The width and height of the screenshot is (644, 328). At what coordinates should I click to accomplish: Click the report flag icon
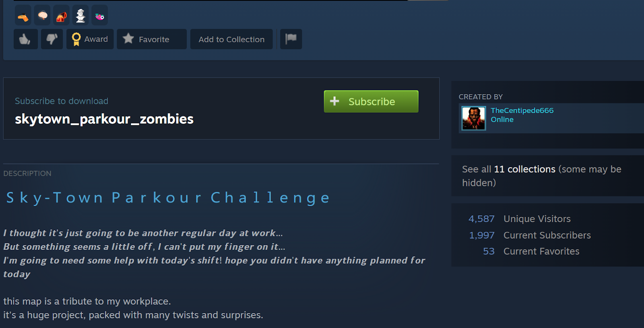click(x=291, y=39)
